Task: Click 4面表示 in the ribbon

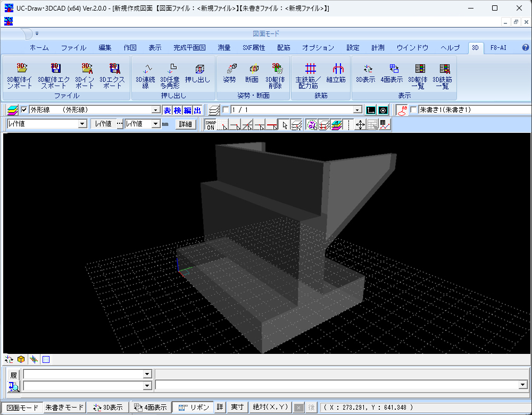Action: tap(392, 73)
